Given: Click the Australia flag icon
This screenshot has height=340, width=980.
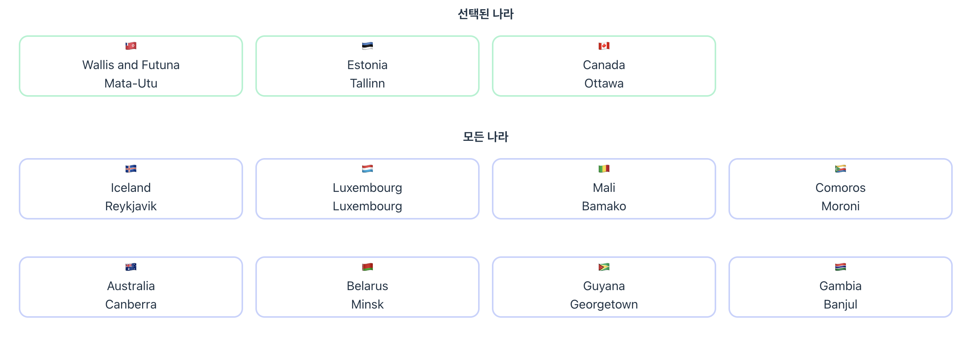Looking at the screenshot, I should [x=131, y=267].
